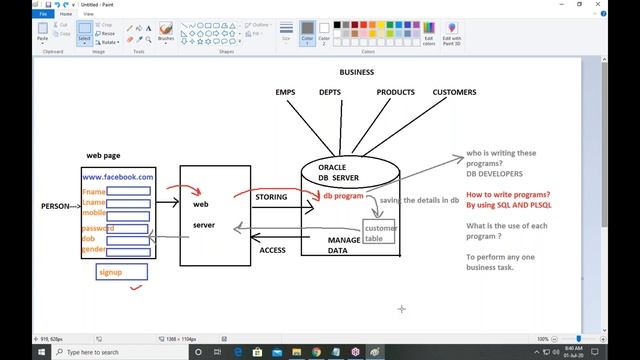640x360 pixels.
Task: Open the shape Outline dropdown
Action: pyautogui.click(x=258, y=25)
